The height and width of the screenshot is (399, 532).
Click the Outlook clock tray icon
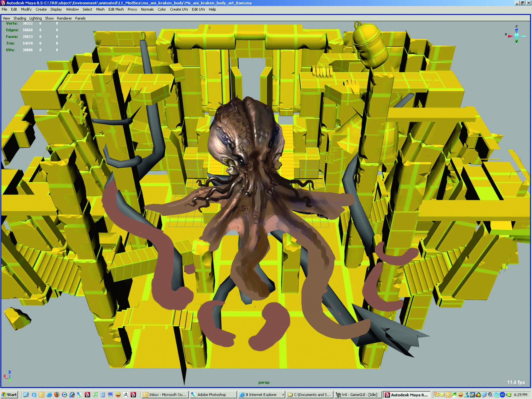pyautogui.click(x=449, y=395)
